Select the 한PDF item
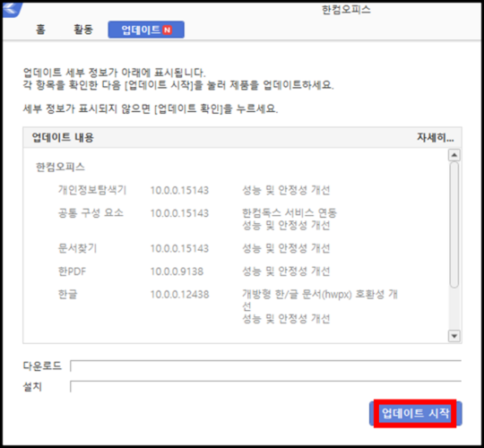The image size is (484, 448). tap(73, 271)
